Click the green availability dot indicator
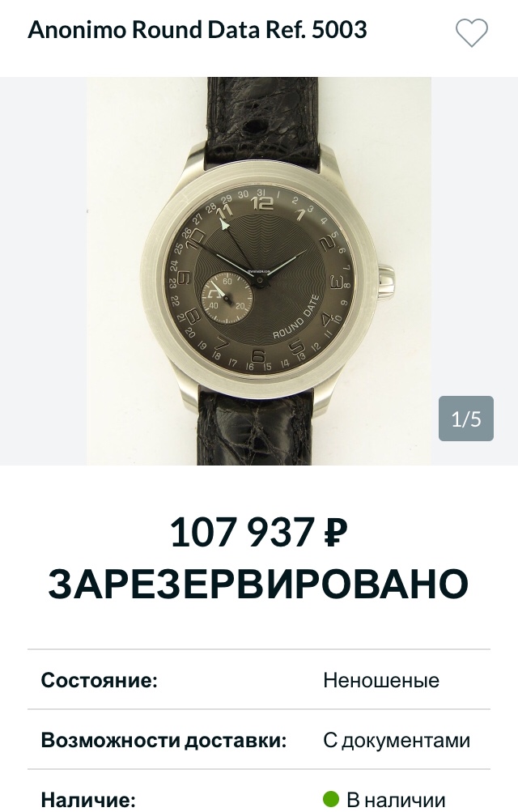Screen dimensions: 518x812 [331, 799]
